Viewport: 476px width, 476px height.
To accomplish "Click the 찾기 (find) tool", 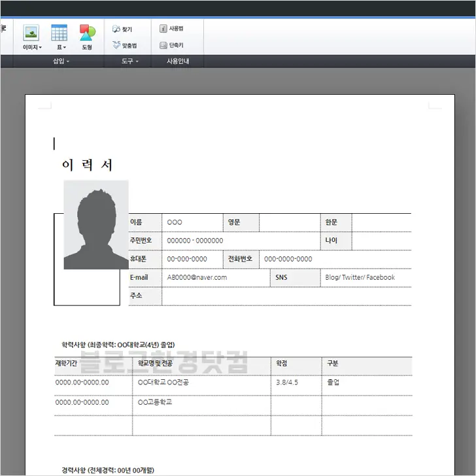I will tap(122, 29).
